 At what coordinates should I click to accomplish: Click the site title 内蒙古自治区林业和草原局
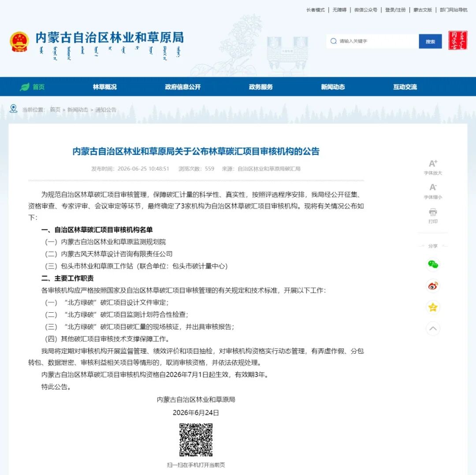(x=110, y=37)
